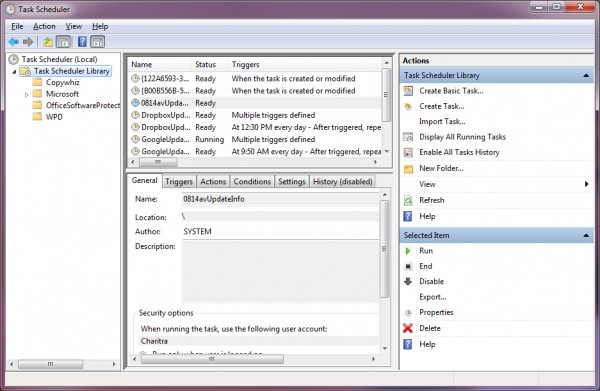Click task list horizontal scrollbar right arrow
Image resolution: width=600 pixels, height=391 pixels.
375,162
